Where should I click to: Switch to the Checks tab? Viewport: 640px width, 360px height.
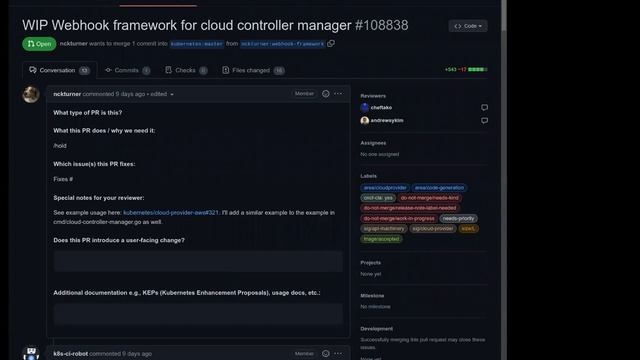pyautogui.click(x=186, y=70)
